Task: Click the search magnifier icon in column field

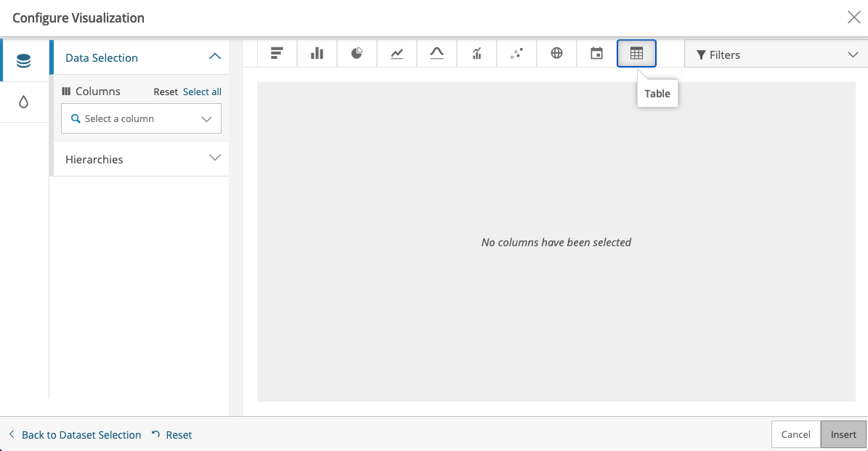Action: pos(76,118)
